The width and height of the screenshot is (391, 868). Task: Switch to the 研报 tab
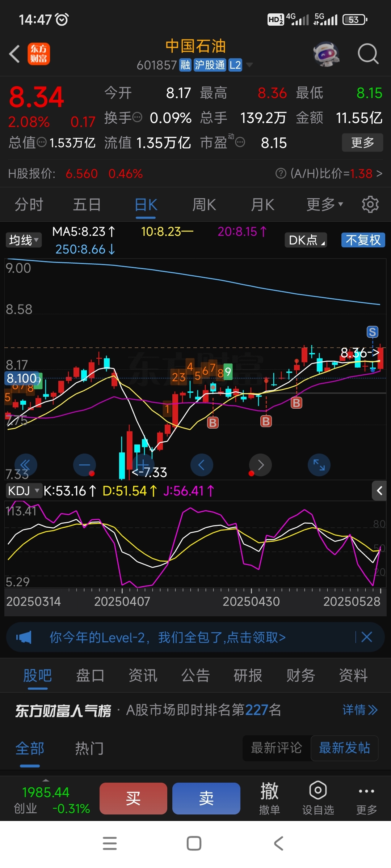[248, 675]
